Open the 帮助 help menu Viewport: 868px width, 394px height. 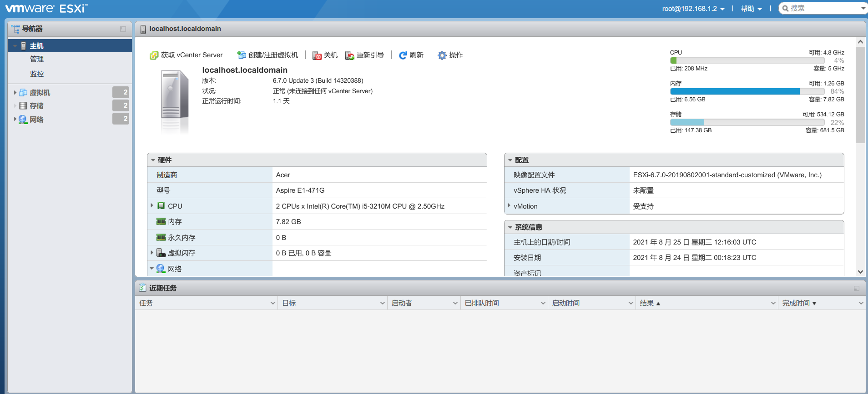(751, 9)
